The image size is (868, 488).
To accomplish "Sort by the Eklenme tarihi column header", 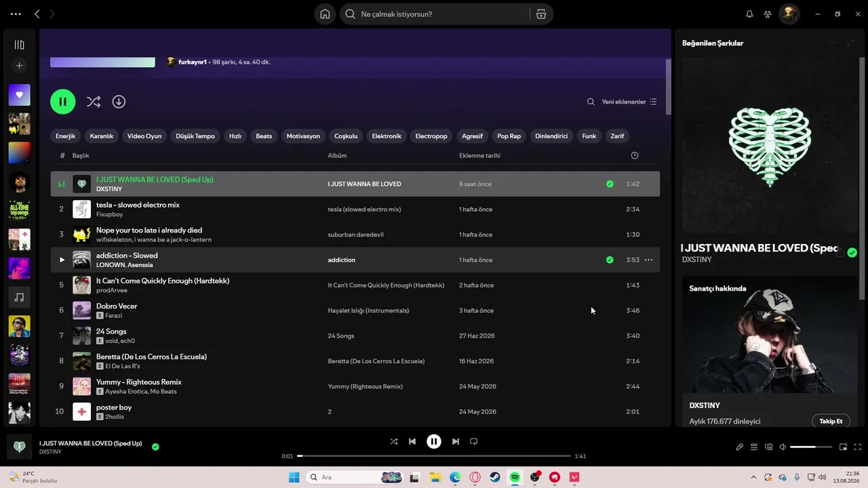I will click(479, 156).
